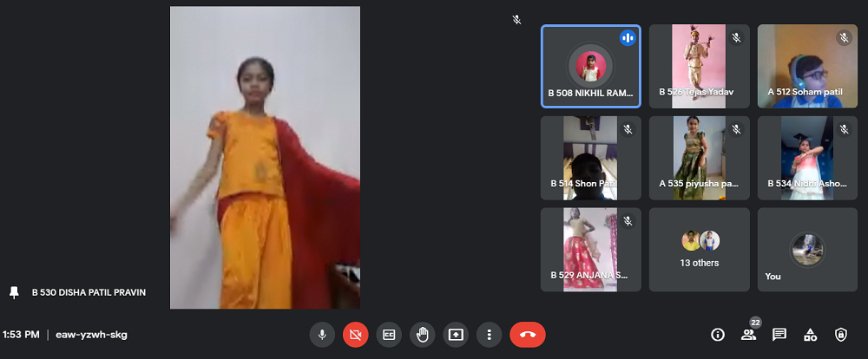Open the activities panel
Image resolution: width=868 pixels, height=359 pixels.
[810, 334]
